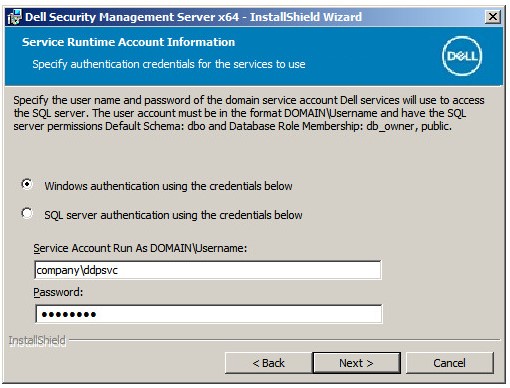Click the horizontal separator line beside InstallShield
The height and width of the screenshot is (388, 510).
[285, 340]
